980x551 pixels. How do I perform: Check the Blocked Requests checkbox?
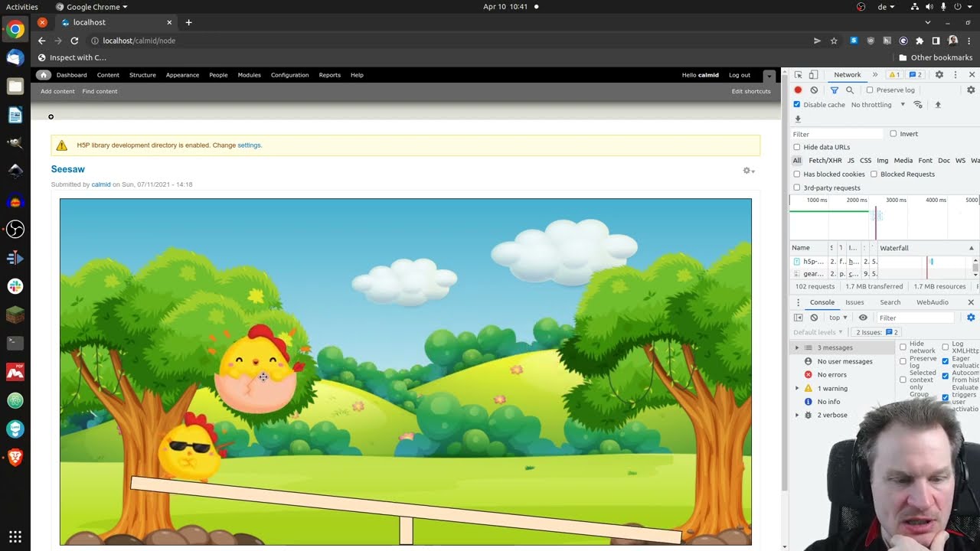point(874,174)
